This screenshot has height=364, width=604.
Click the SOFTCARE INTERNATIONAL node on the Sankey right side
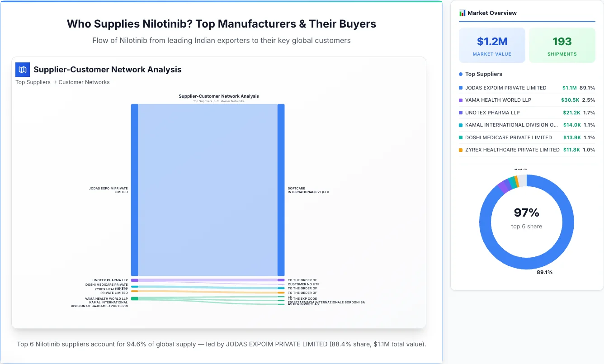pos(281,190)
